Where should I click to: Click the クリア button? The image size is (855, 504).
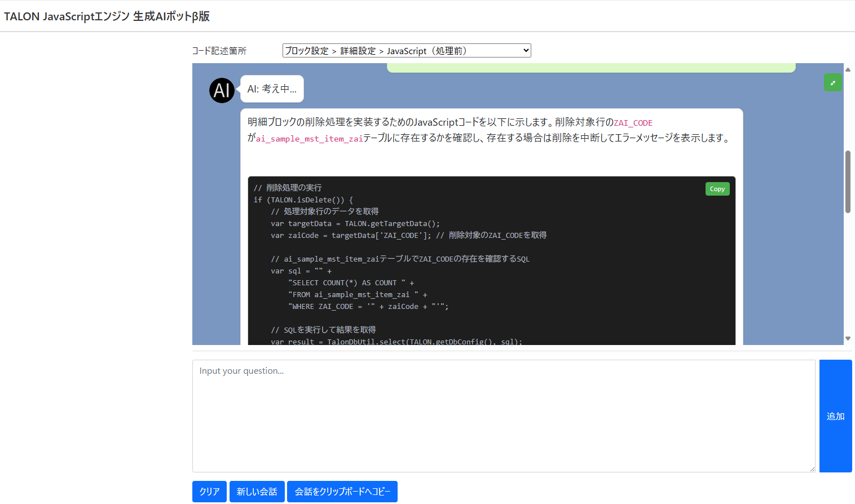209,492
